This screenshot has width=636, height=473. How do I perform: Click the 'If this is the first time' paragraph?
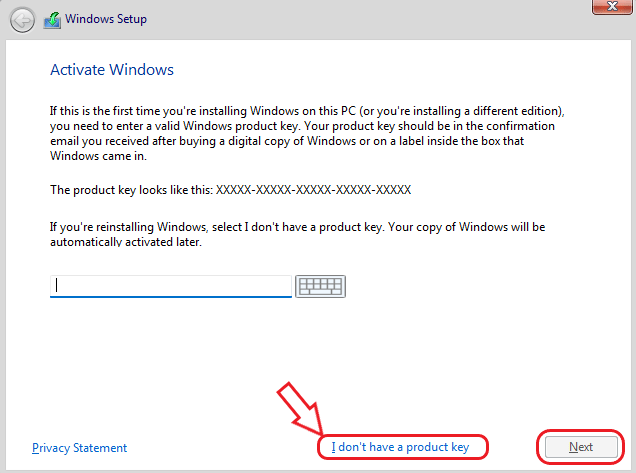point(307,133)
